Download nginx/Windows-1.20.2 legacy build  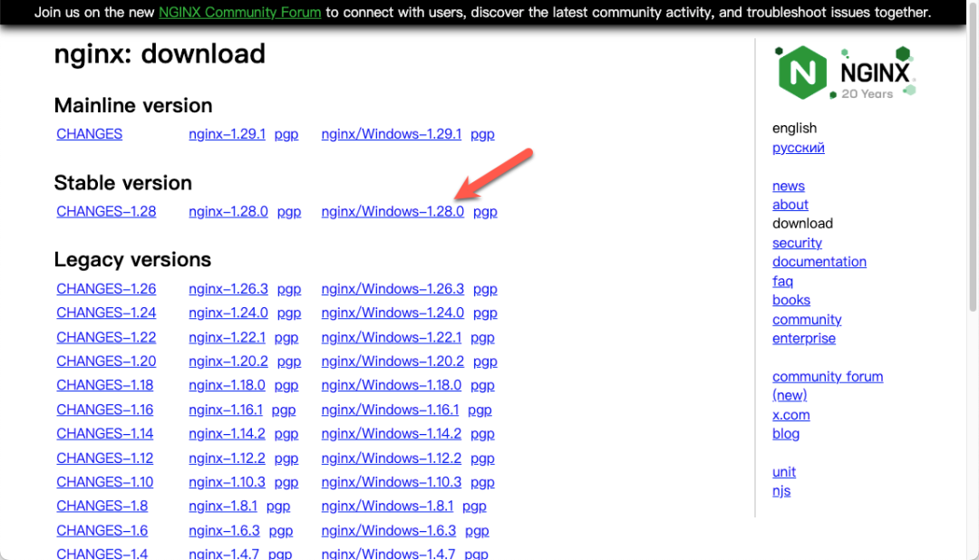[393, 362]
